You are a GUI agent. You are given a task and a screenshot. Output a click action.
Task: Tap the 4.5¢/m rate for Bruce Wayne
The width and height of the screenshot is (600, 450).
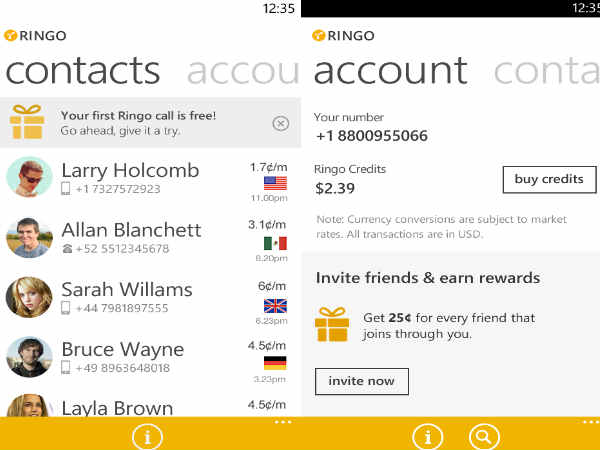tap(267, 346)
